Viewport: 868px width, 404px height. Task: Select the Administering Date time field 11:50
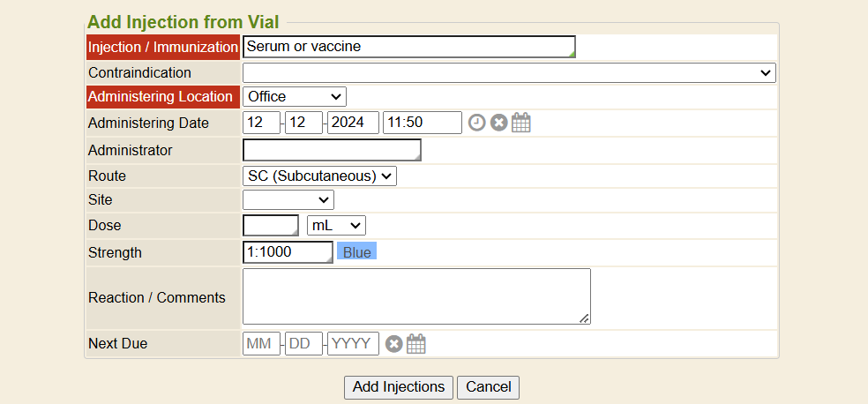422,123
